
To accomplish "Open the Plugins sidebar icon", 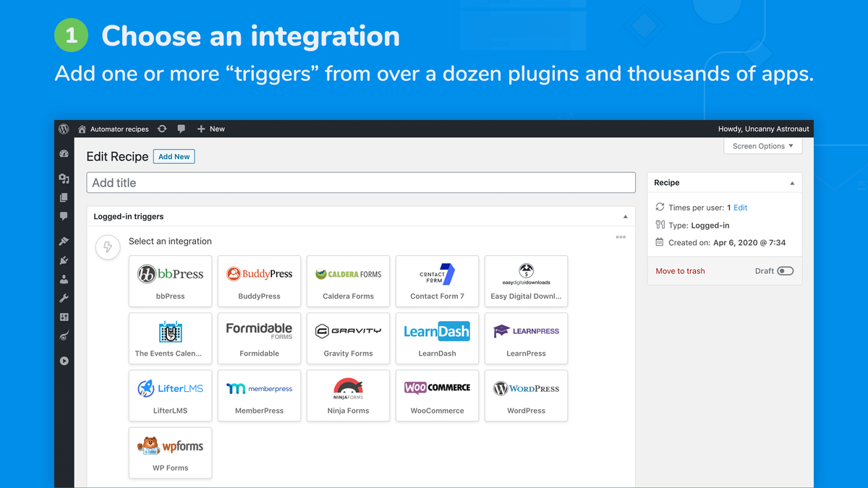I will 64,260.
